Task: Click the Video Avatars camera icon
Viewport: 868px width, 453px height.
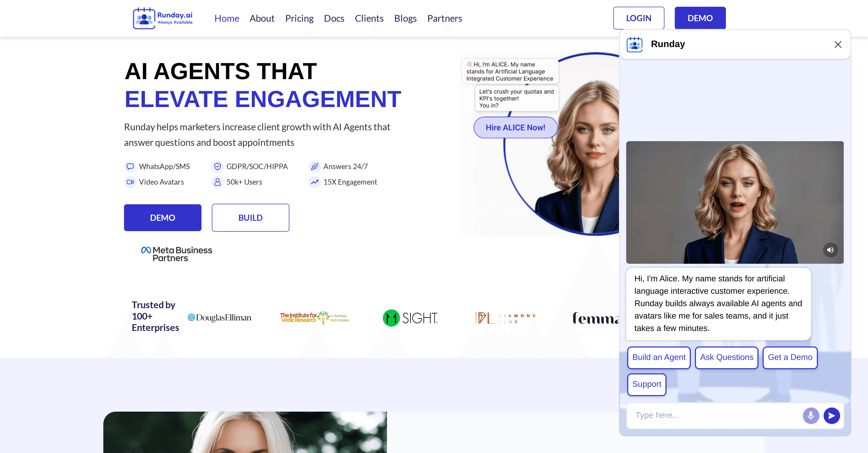Action: pos(130,182)
